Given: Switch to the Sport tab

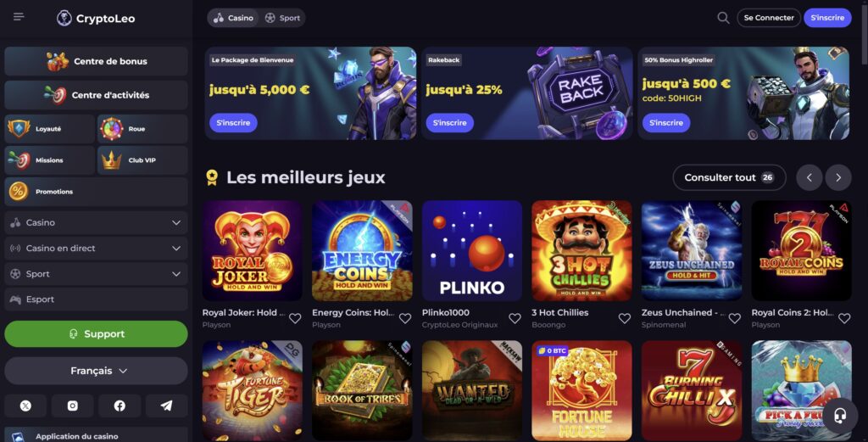Looking at the screenshot, I should coord(283,18).
